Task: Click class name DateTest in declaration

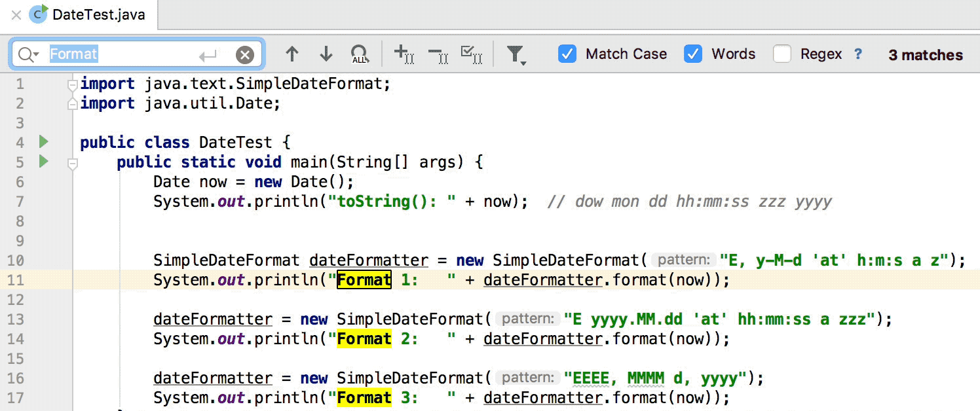Action: (x=236, y=143)
